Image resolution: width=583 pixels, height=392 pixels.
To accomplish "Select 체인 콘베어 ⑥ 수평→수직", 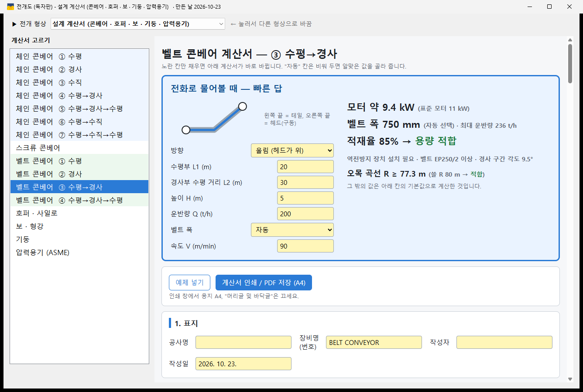I will pos(79,122).
